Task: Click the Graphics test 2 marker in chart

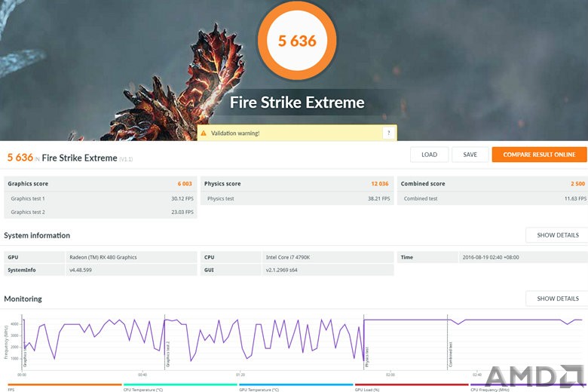Action: click(168, 354)
